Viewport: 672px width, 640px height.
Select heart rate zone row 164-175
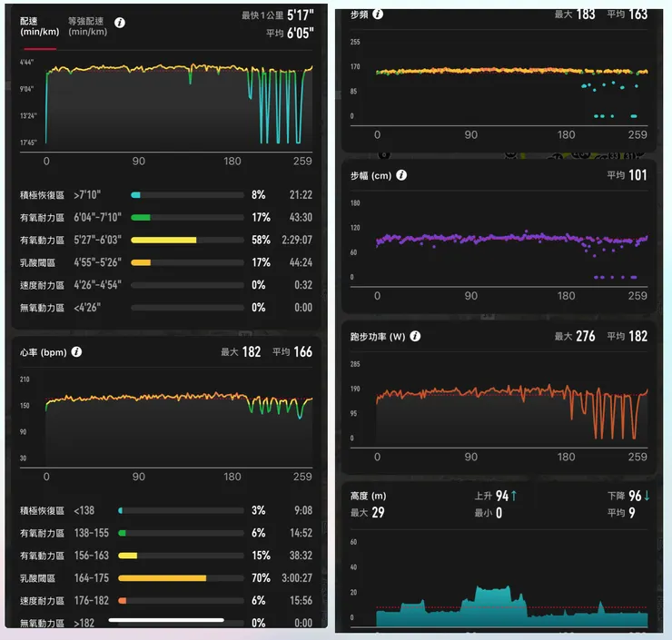coord(166,578)
